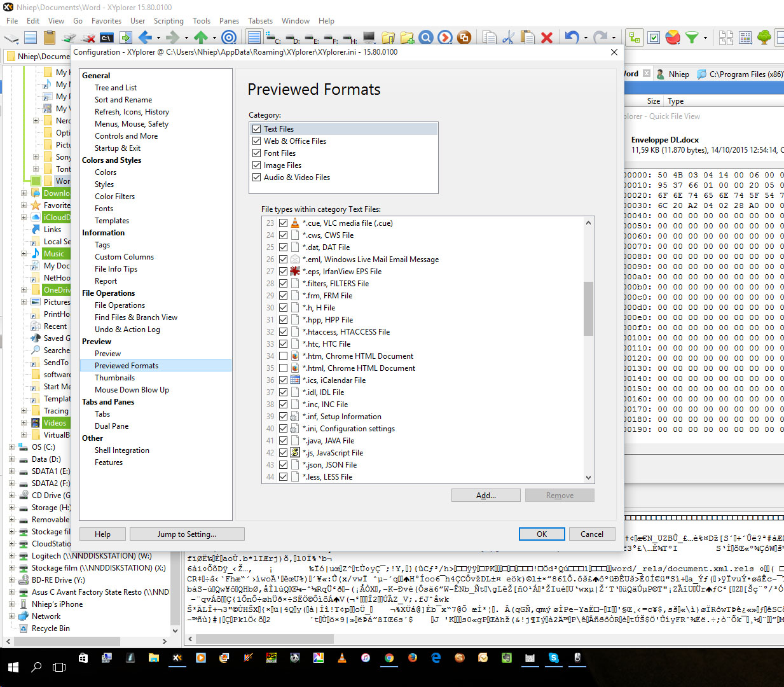The height and width of the screenshot is (687, 784).
Task: Open the Favorites menu
Action: (106, 21)
